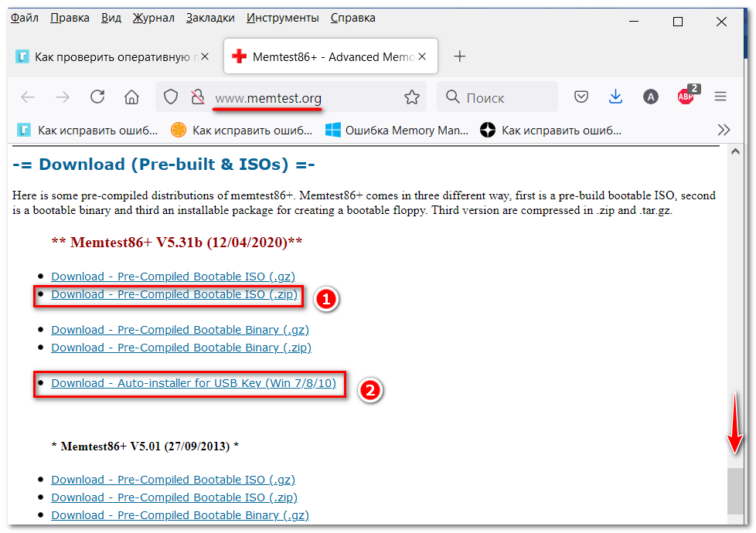
Task: Open the Firefox hamburger menu
Action: tap(720, 97)
